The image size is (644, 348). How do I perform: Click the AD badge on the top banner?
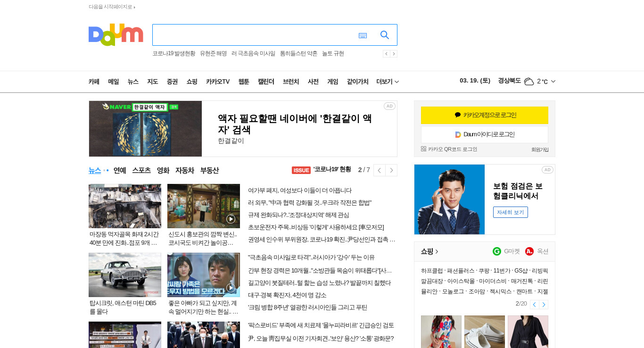tap(389, 106)
